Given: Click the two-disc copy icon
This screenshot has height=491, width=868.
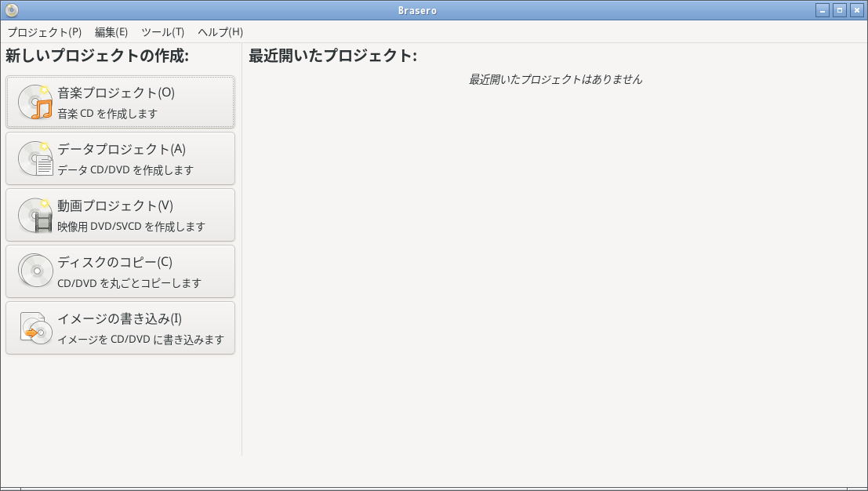Looking at the screenshot, I should pos(35,271).
